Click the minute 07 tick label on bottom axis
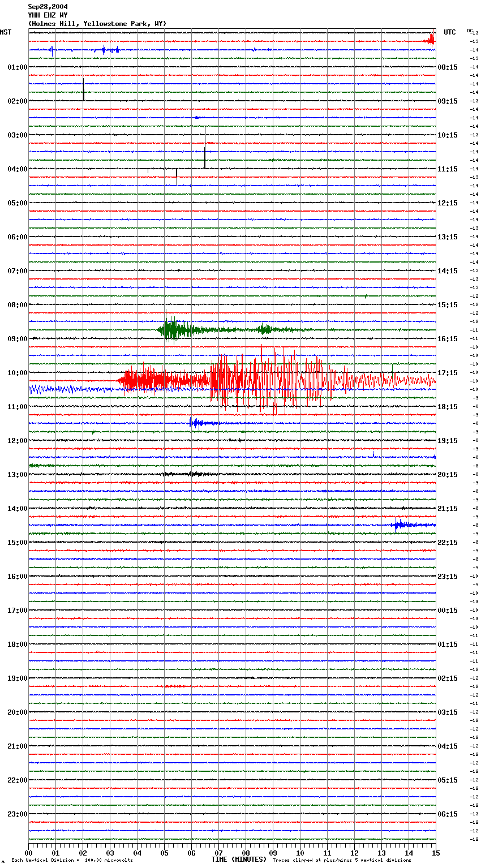481x868 pixels. (x=218, y=853)
